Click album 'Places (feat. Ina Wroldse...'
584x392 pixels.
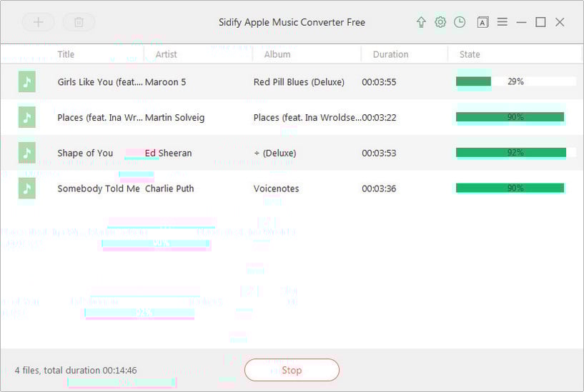click(307, 118)
